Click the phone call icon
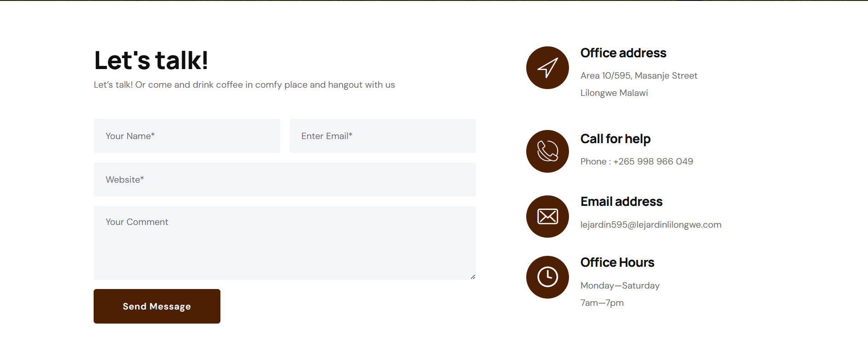The width and height of the screenshot is (868, 359). click(x=547, y=151)
